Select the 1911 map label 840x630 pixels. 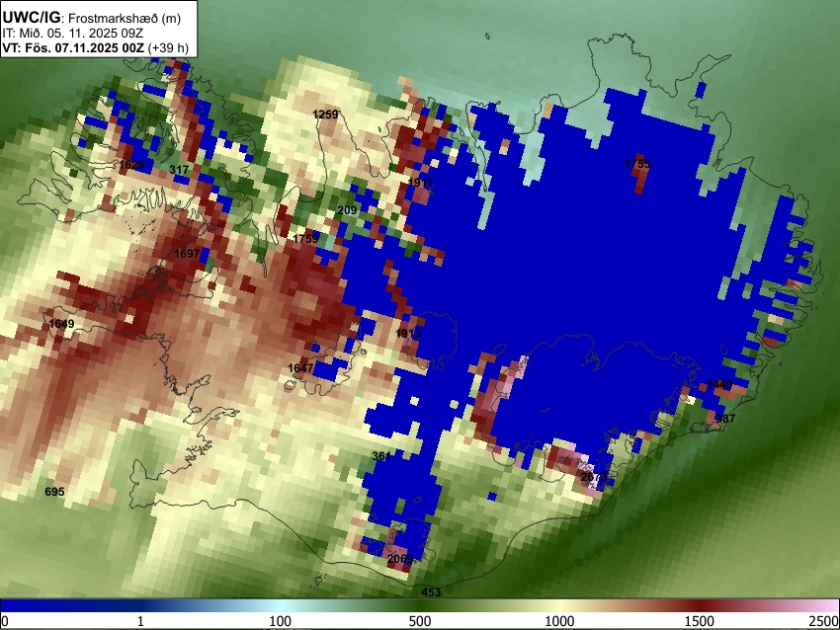pos(420,183)
